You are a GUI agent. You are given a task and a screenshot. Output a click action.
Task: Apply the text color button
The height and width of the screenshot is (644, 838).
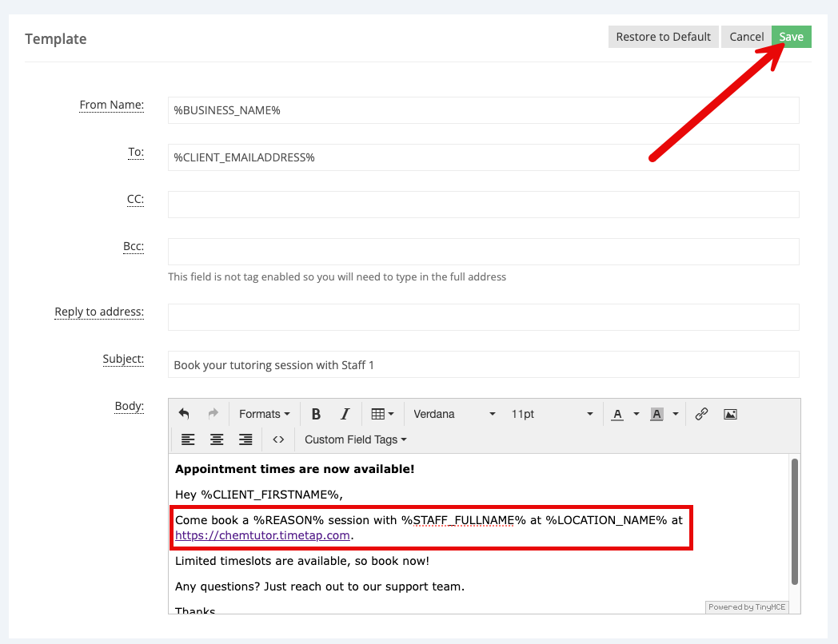[x=617, y=414]
